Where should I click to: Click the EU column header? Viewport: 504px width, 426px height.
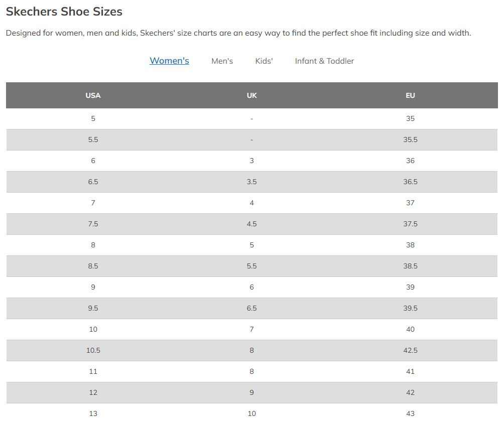410,95
